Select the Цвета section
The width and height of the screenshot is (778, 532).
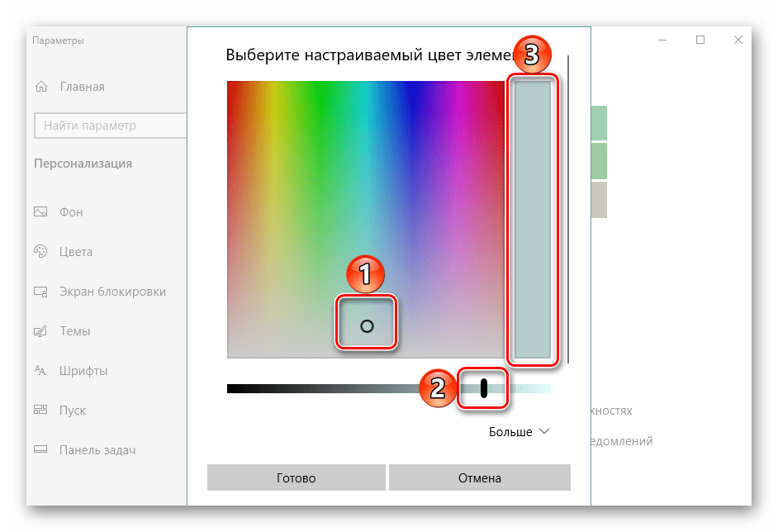(x=76, y=252)
